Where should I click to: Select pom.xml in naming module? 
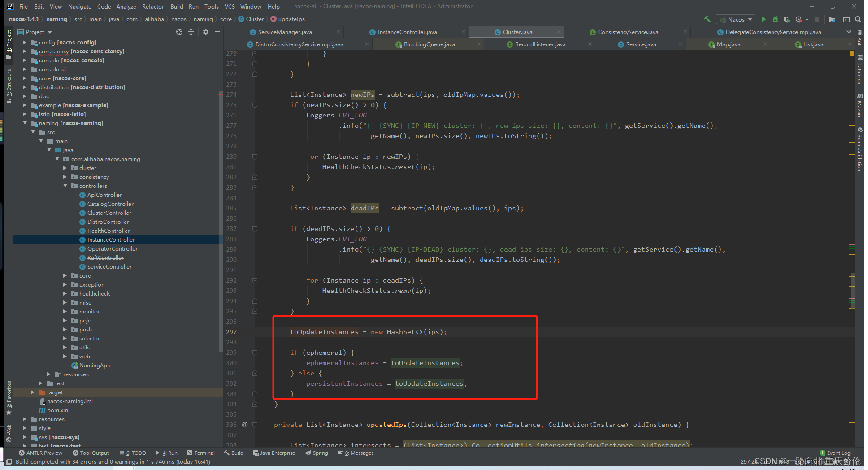[x=58, y=410]
